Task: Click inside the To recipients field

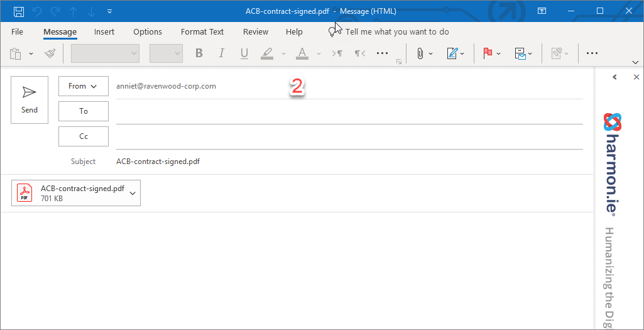Action: [349, 112]
